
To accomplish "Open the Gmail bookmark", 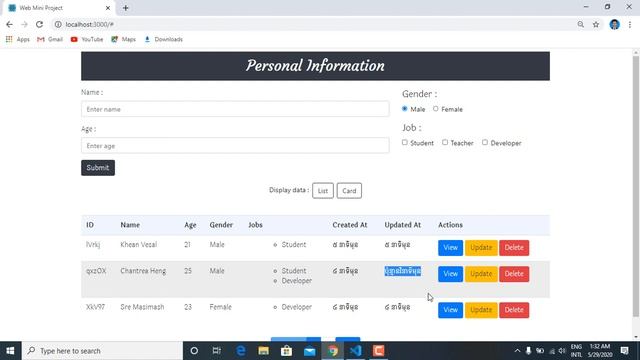I will (x=50, y=39).
